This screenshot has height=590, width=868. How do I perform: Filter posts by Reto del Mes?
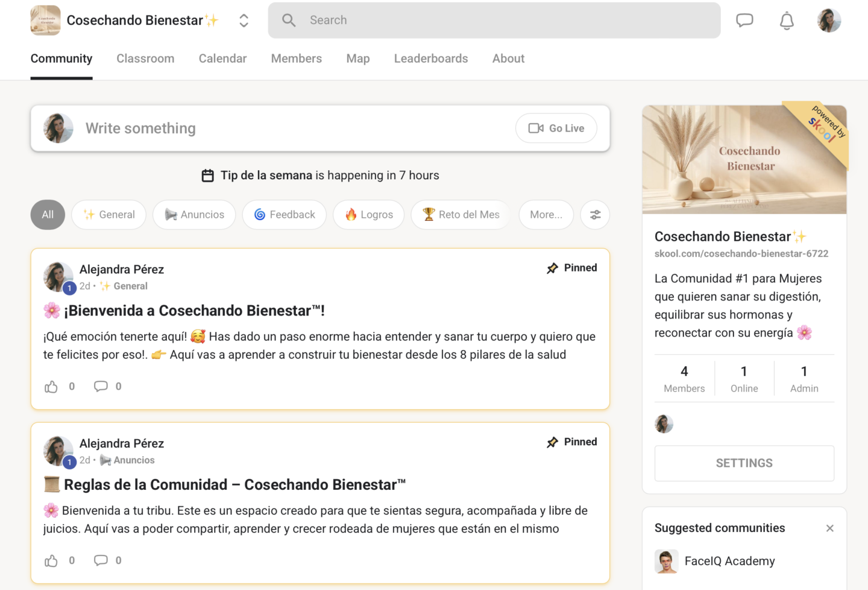[461, 215]
